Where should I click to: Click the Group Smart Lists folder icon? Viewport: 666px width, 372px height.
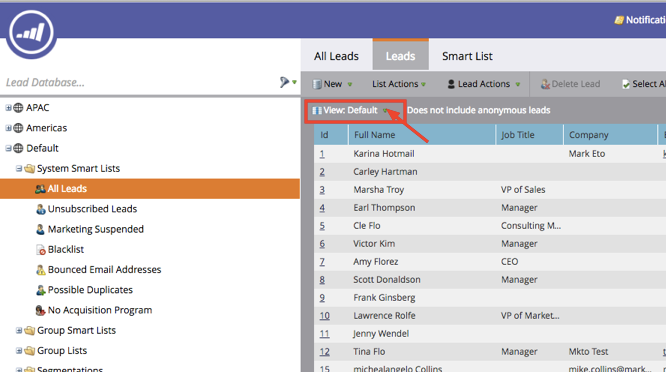click(x=29, y=330)
